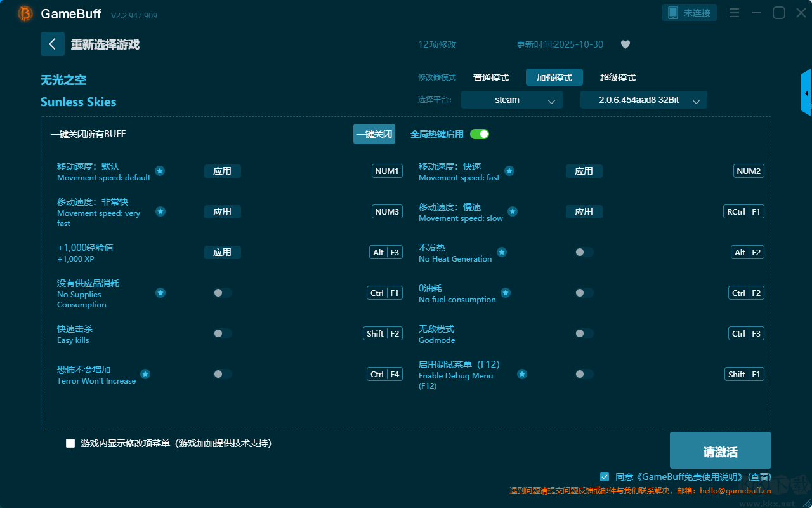
Task: Click the RCtrl F1 hotkey box
Action: coord(743,211)
